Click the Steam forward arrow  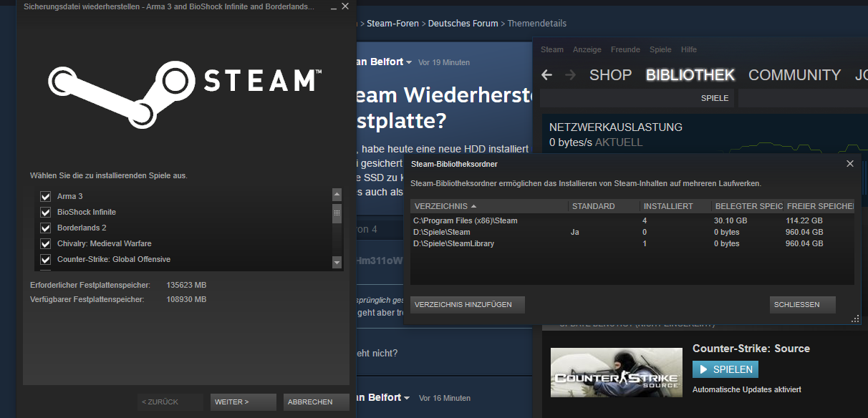[571, 75]
